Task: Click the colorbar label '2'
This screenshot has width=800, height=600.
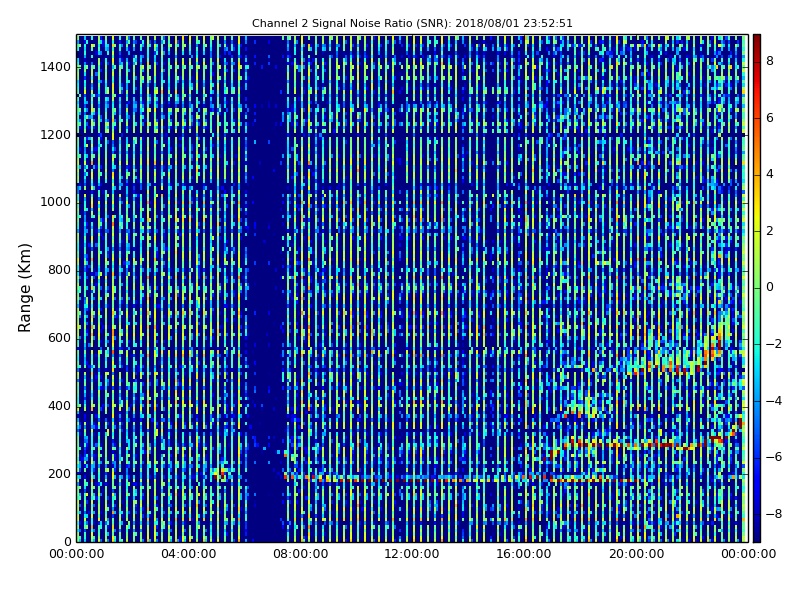Action: [770, 231]
